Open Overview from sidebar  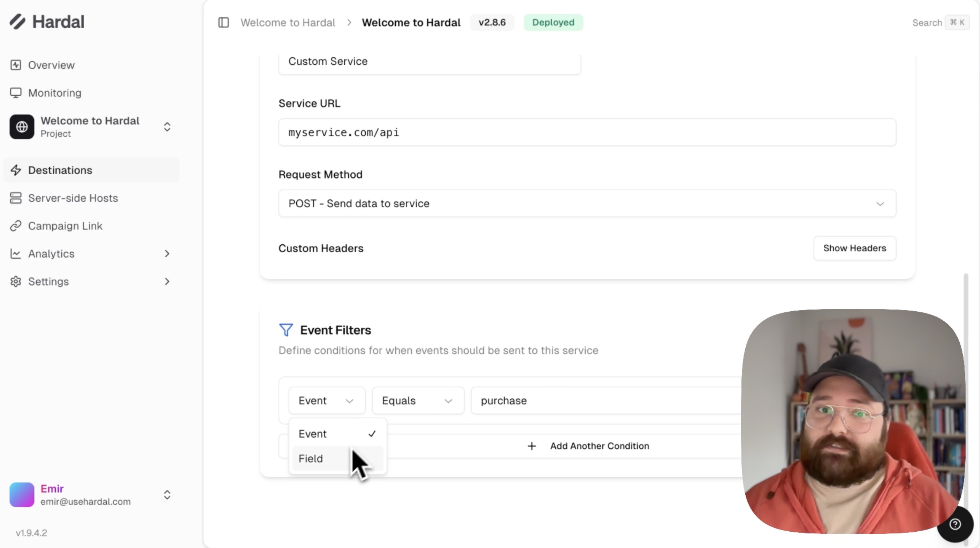[51, 65]
